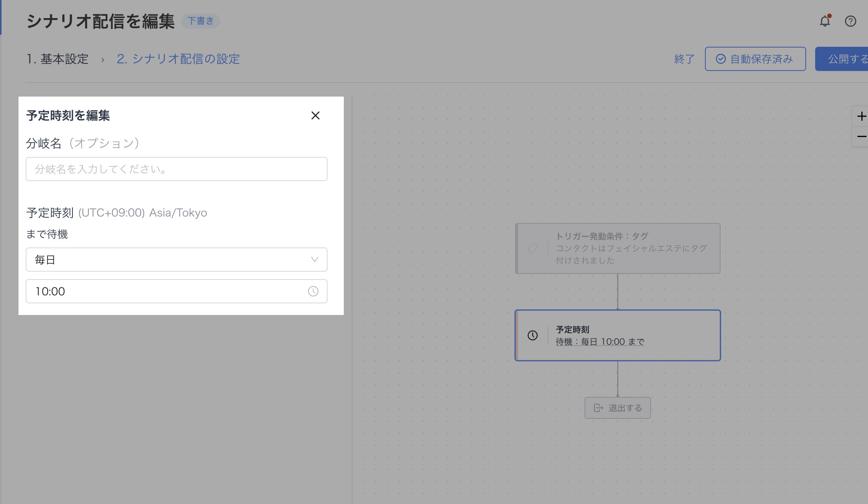The height and width of the screenshot is (504, 868).
Task: Click the 待機：毎日 10:00 まで link text
Action: [600, 342]
